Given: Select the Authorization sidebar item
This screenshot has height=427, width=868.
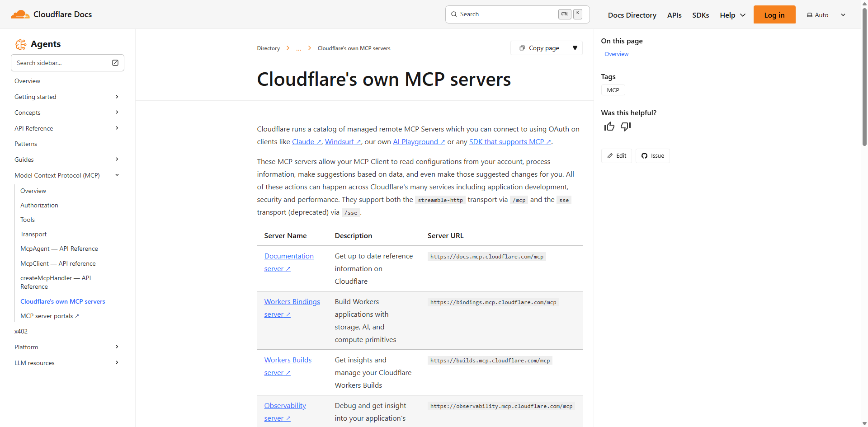Looking at the screenshot, I should (x=39, y=205).
